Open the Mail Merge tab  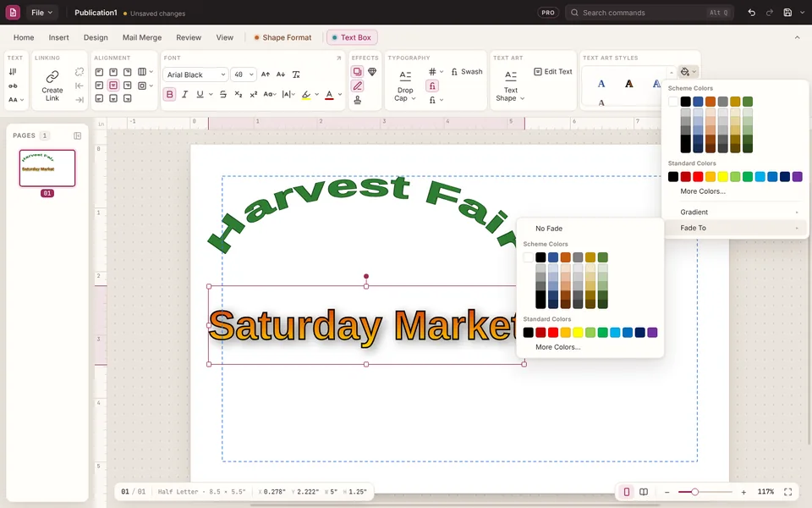(x=142, y=37)
